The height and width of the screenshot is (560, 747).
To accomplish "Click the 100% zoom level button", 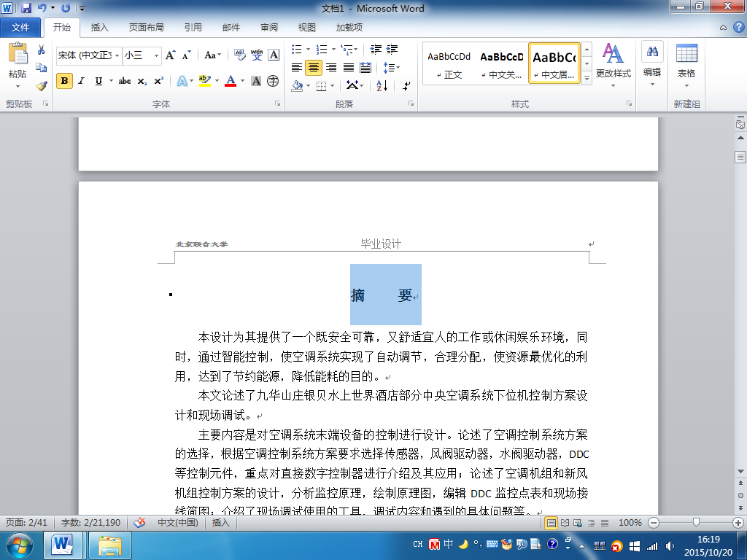I will 630,523.
